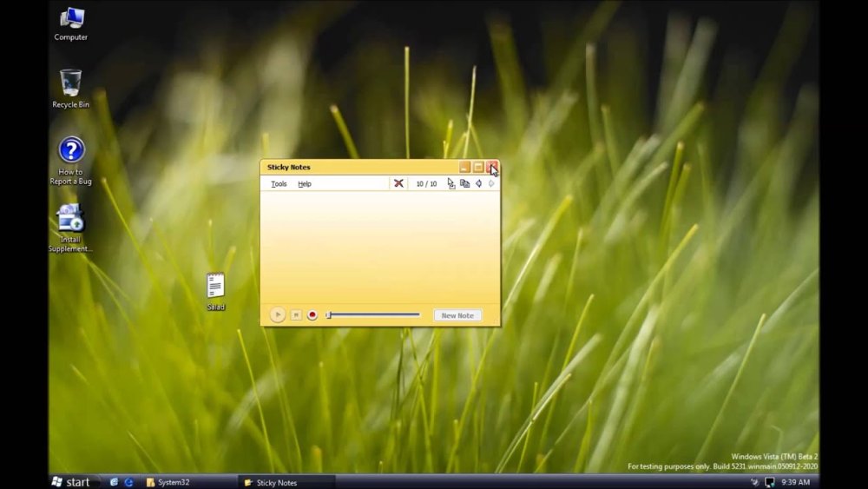Open the Tools menu

pyautogui.click(x=279, y=184)
